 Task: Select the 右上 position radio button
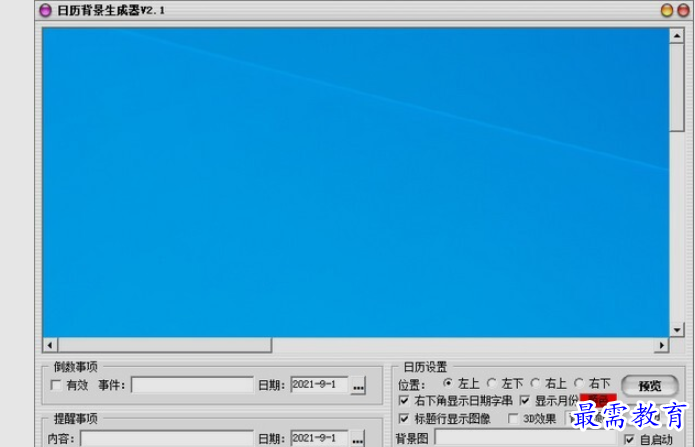(x=535, y=383)
